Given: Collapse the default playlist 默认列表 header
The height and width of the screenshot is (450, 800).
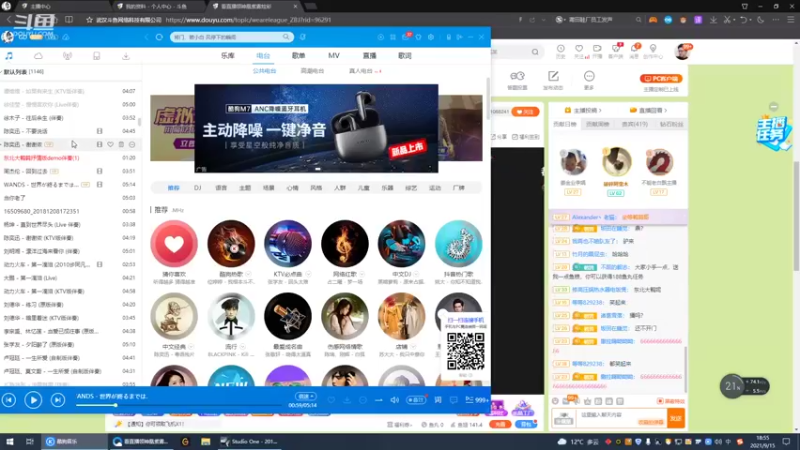Looking at the screenshot, I should coord(23,72).
